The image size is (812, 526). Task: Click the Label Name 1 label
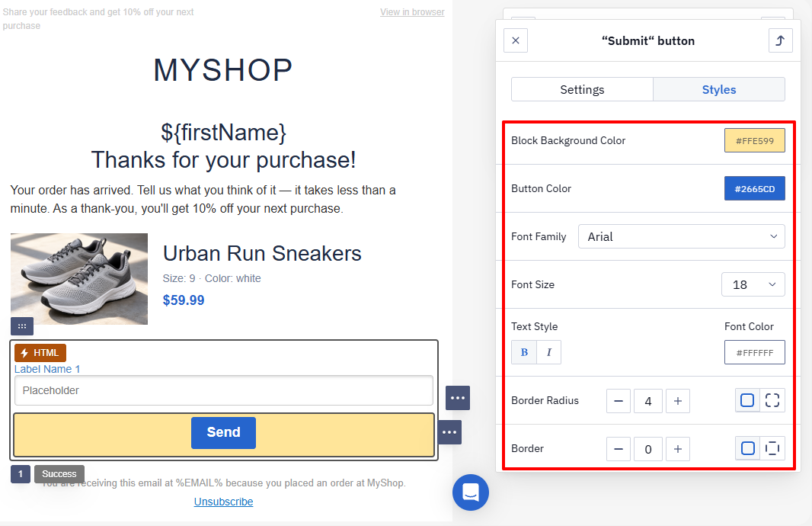47,369
